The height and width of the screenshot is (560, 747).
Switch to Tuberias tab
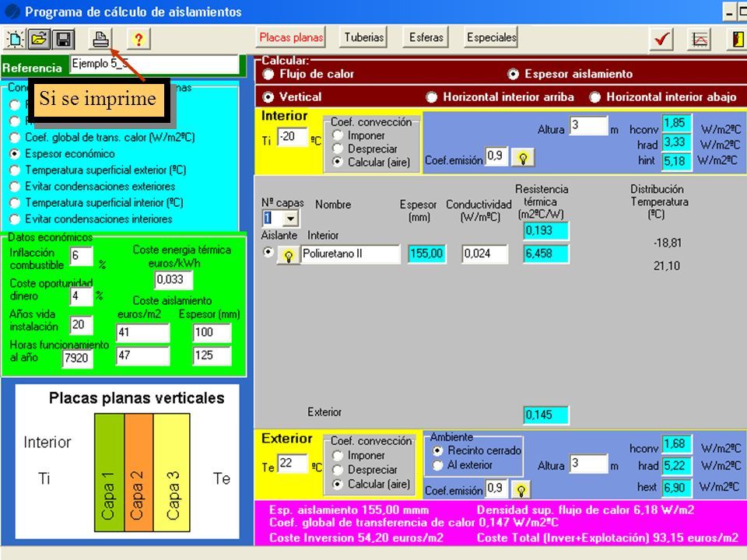click(x=364, y=37)
